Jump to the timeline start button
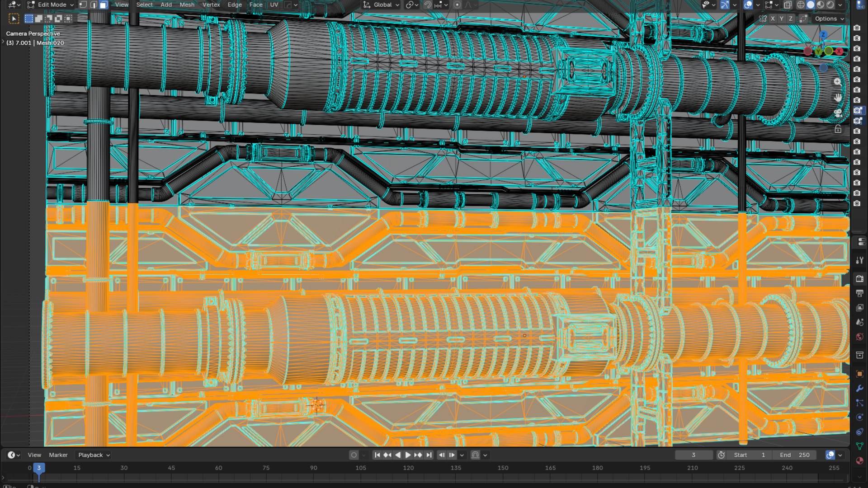 click(x=377, y=455)
